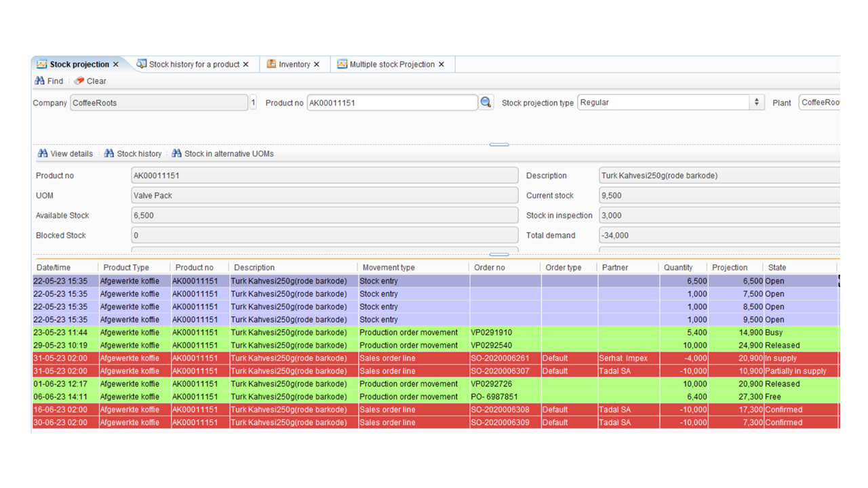868x488 pixels.
Task: Close the Inventory tab
Action: [317, 64]
